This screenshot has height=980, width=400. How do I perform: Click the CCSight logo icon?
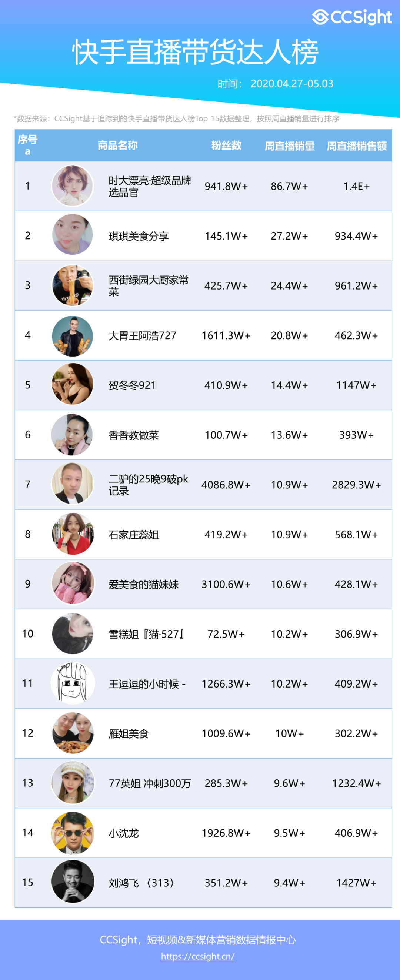pyautogui.click(x=320, y=17)
